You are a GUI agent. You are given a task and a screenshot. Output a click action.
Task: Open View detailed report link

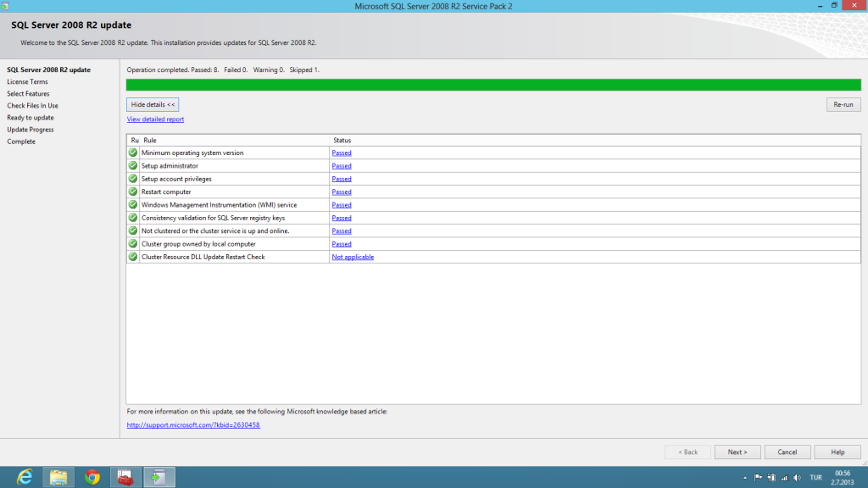click(155, 119)
